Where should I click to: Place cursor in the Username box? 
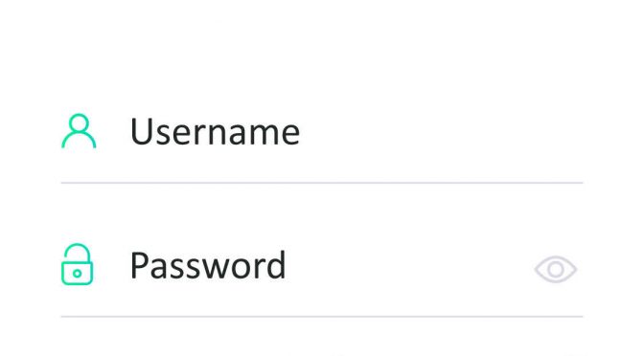click(322, 132)
